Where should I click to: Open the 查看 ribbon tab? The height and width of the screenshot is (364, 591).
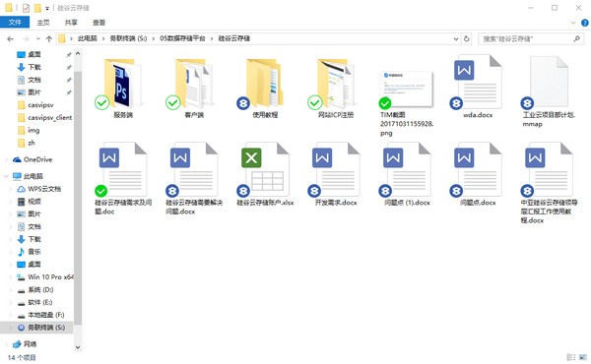pyautogui.click(x=98, y=23)
